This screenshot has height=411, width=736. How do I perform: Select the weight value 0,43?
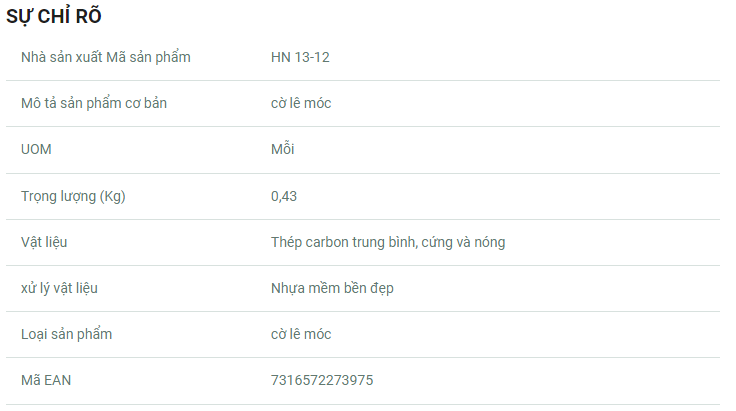pos(284,196)
